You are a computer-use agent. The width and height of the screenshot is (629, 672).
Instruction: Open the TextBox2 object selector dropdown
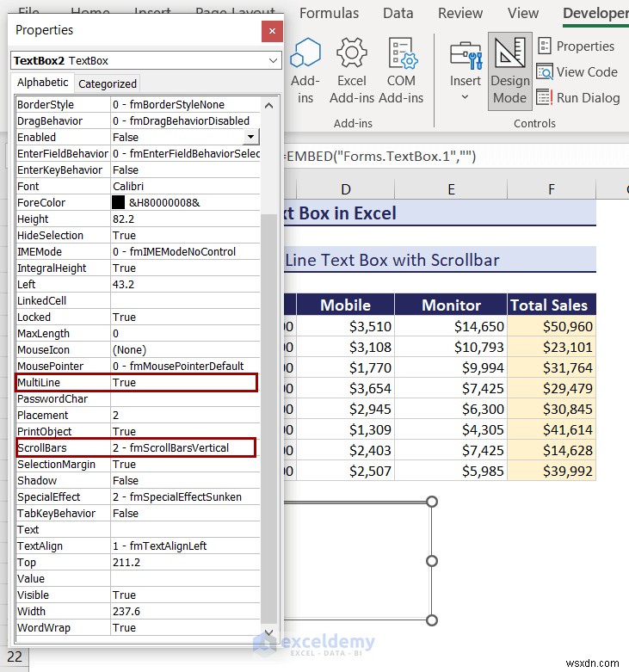point(273,60)
